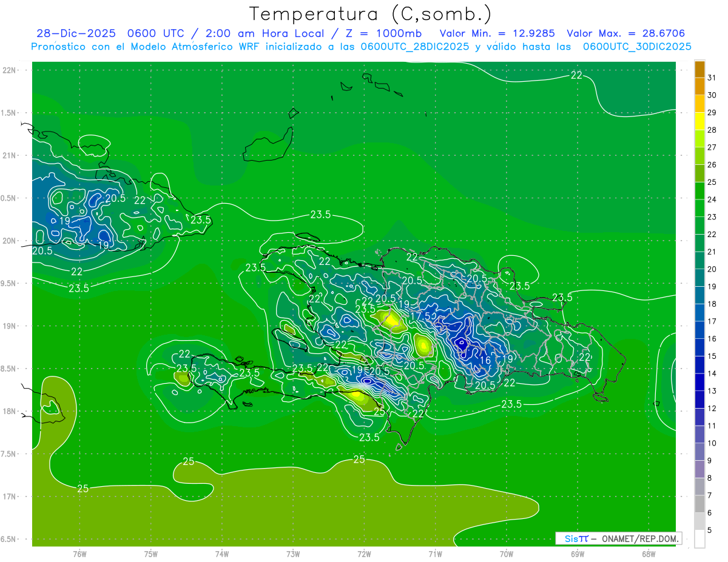The height and width of the screenshot is (562, 728).
Task: Pick the legend swatch between 9 and 10
Action: tap(699, 452)
